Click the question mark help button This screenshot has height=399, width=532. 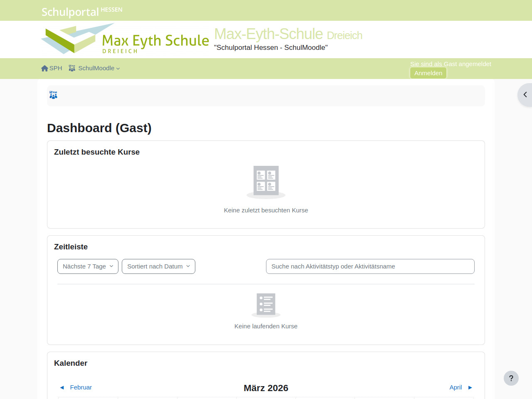pos(511,378)
